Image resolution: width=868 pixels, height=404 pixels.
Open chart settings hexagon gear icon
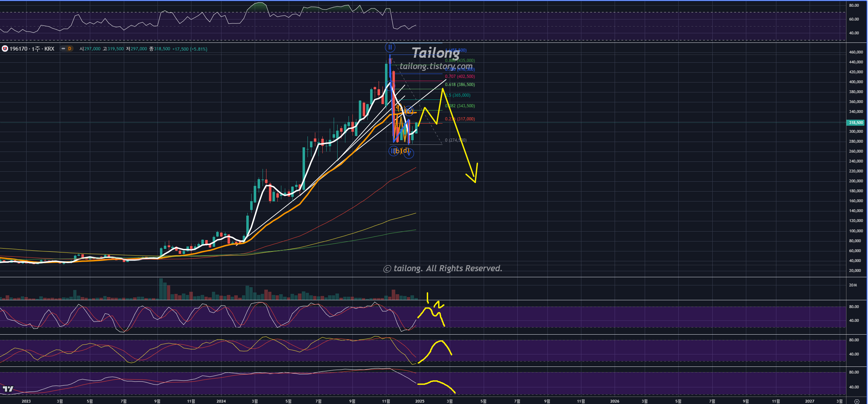[x=857, y=401]
